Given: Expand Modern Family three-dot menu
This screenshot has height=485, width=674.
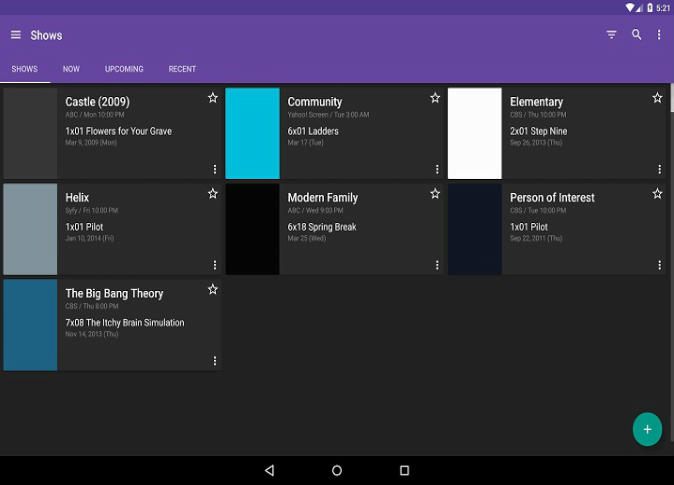Looking at the screenshot, I should [437, 265].
